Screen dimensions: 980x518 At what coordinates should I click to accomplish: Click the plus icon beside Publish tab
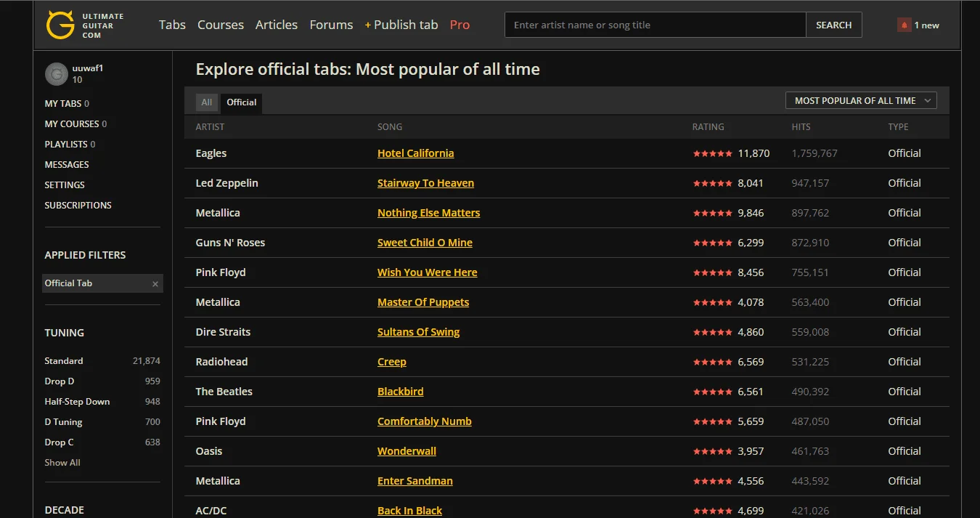pyautogui.click(x=368, y=25)
